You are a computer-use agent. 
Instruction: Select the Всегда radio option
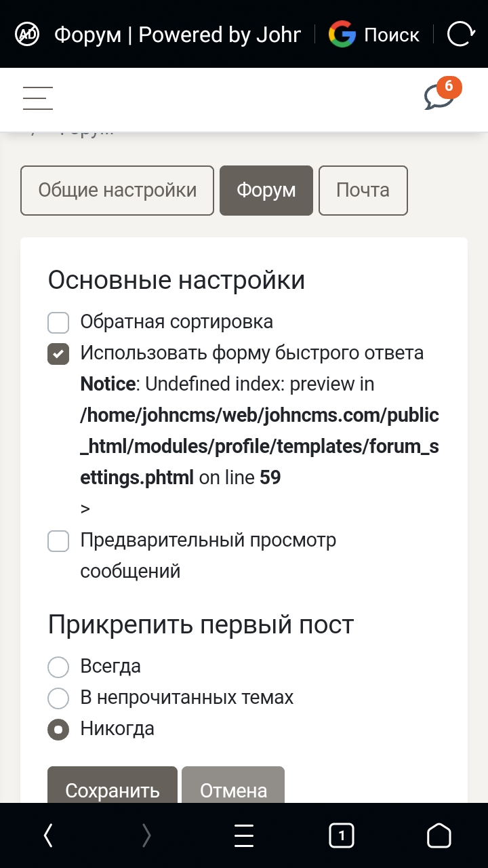pos(58,667)
